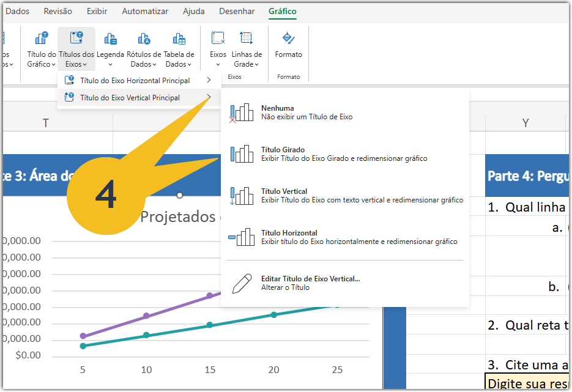Click the teal line point at 20
The image size is (572, 392).
tap(273, 315)
